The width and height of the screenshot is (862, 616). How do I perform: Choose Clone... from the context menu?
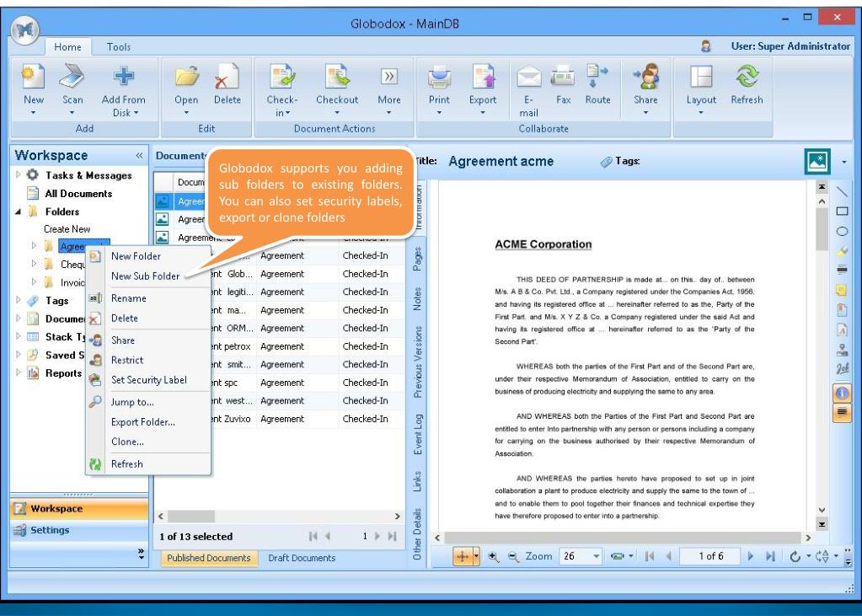tap(127, 442)
